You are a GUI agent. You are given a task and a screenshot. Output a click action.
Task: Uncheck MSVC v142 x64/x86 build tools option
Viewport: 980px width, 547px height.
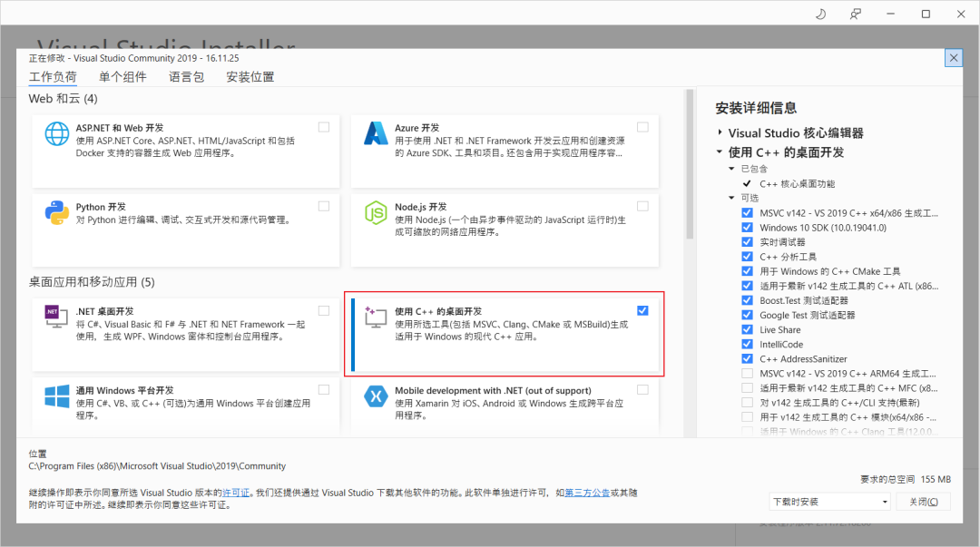(747, 212)
